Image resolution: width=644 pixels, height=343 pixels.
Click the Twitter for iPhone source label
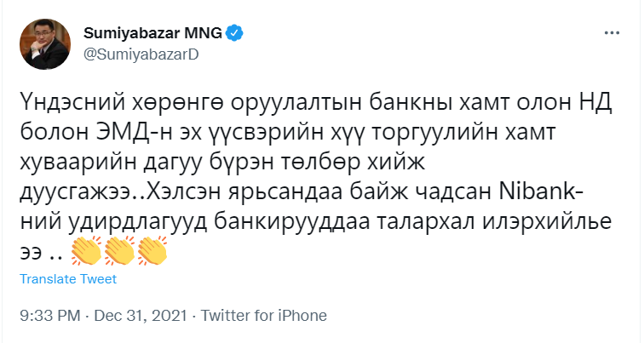tap(263, 315)
